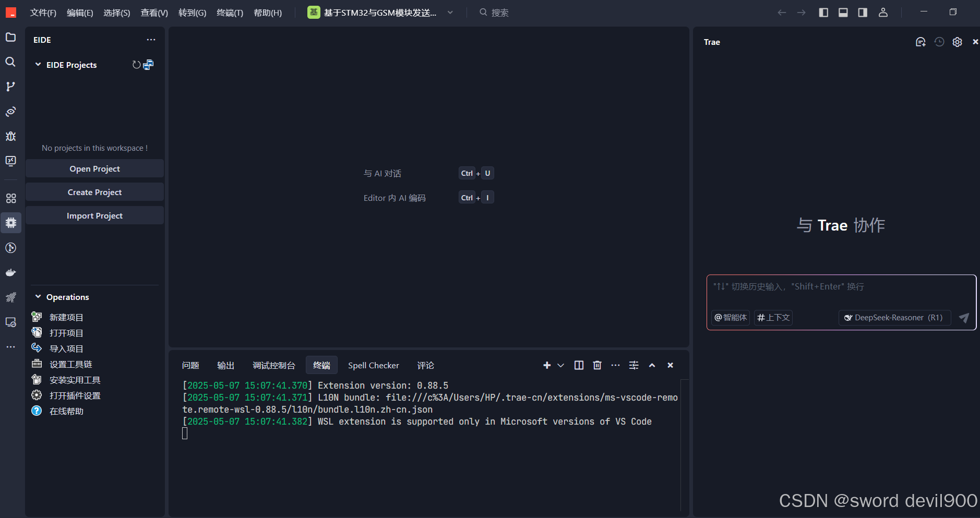Open the Source Control view
The height and width of the screenshot is (518, 980).
tap(10, 87)
